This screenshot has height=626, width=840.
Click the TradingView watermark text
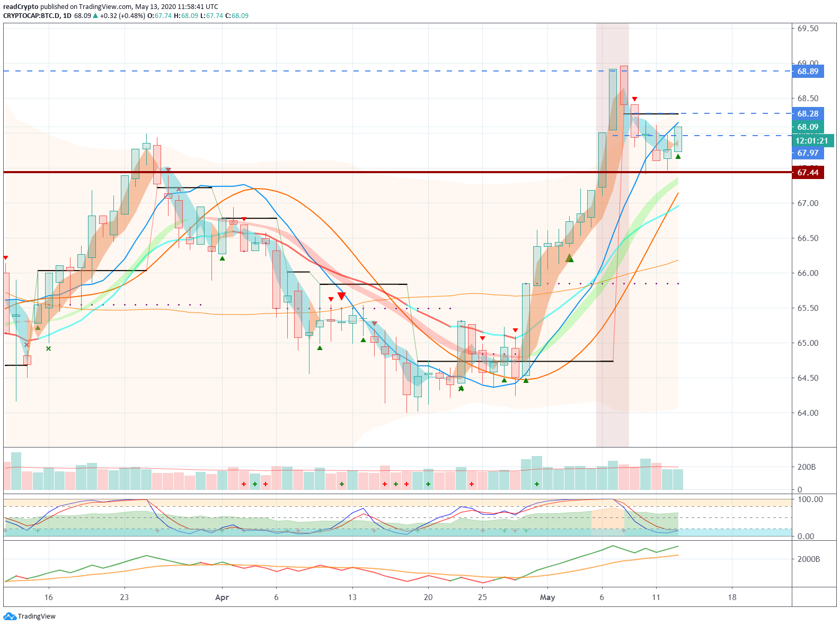[x=37, y=616]
